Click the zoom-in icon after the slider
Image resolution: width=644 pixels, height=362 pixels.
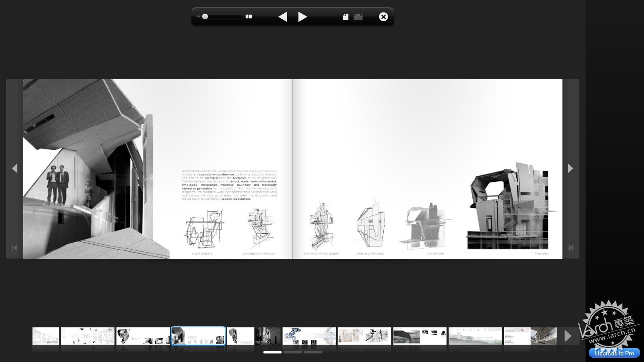click(248, 16)
